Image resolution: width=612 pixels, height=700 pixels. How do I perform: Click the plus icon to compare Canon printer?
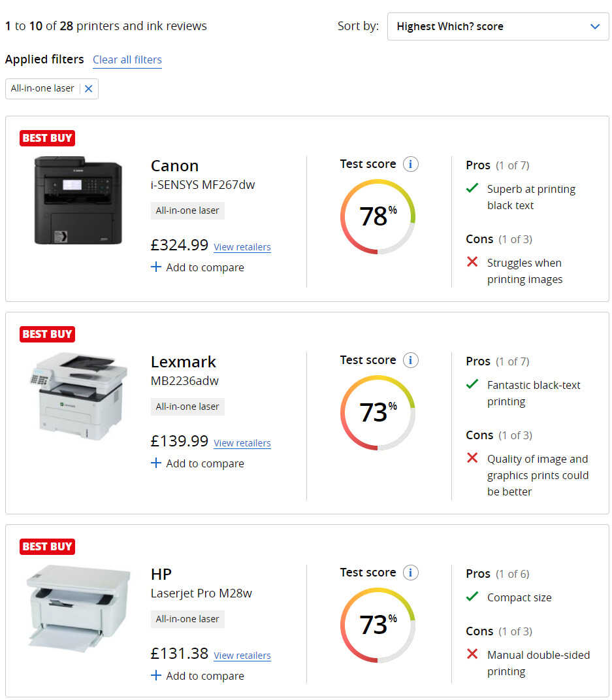[156, 267]
